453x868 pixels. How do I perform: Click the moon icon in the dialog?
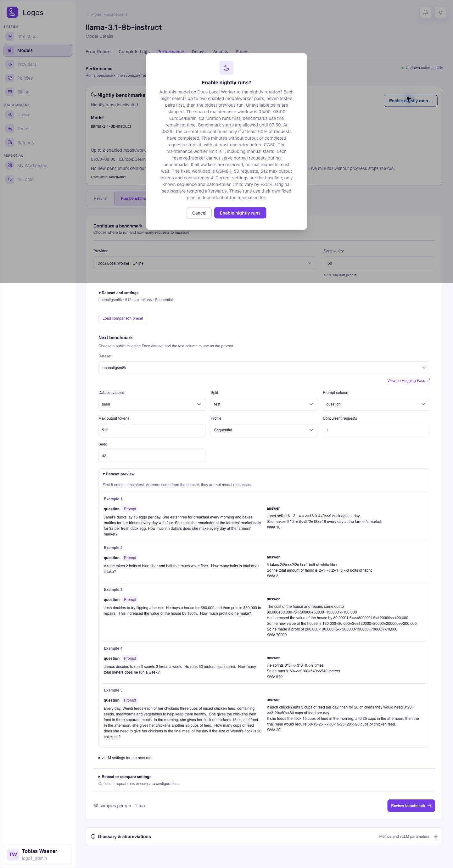tap(226, 68)
